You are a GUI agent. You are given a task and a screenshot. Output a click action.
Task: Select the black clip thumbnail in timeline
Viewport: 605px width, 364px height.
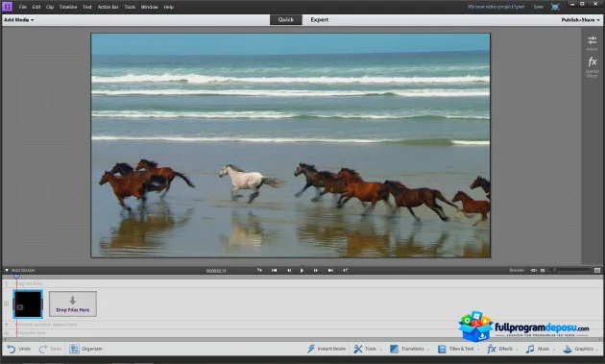coord(28,303)
